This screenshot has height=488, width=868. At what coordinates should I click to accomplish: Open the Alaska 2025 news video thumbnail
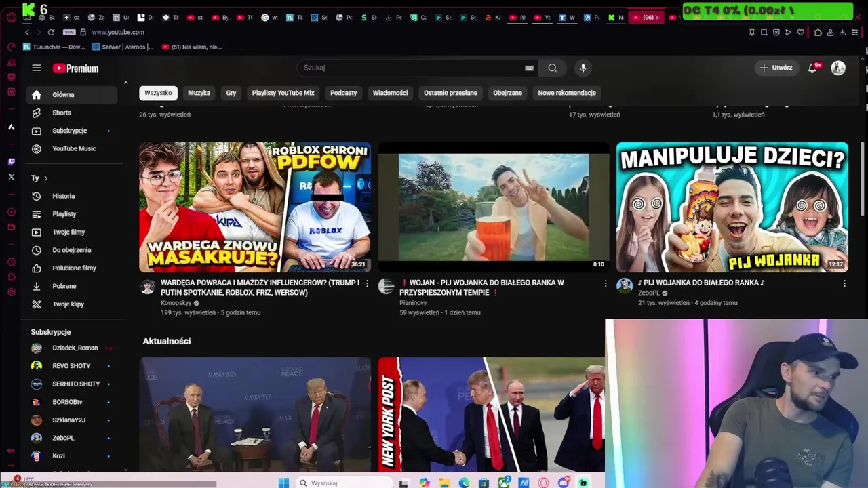tap(255, 414)
